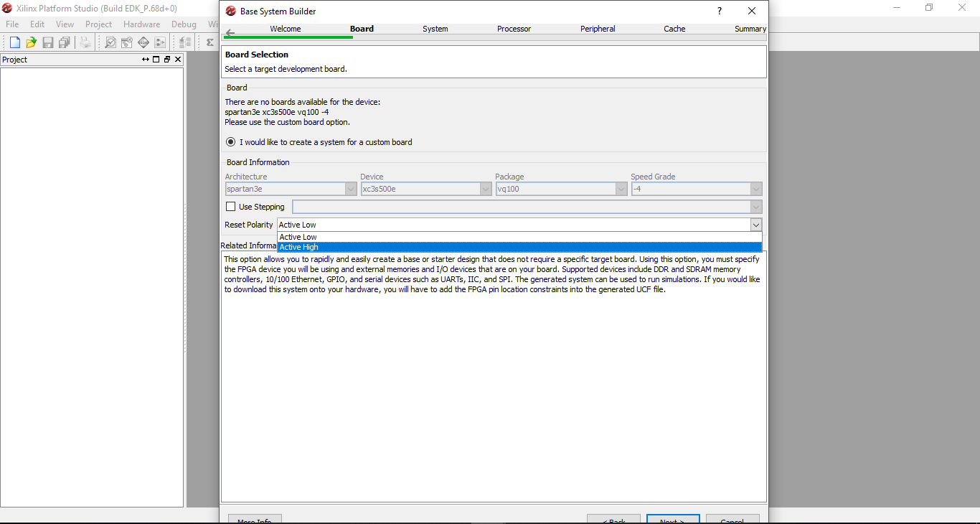Image resolution: width=980 pixels, height=524 pixels.
Task: Click the Project panel stretch arrows icon
Action: pyautogui.click(x=146, y=60)
